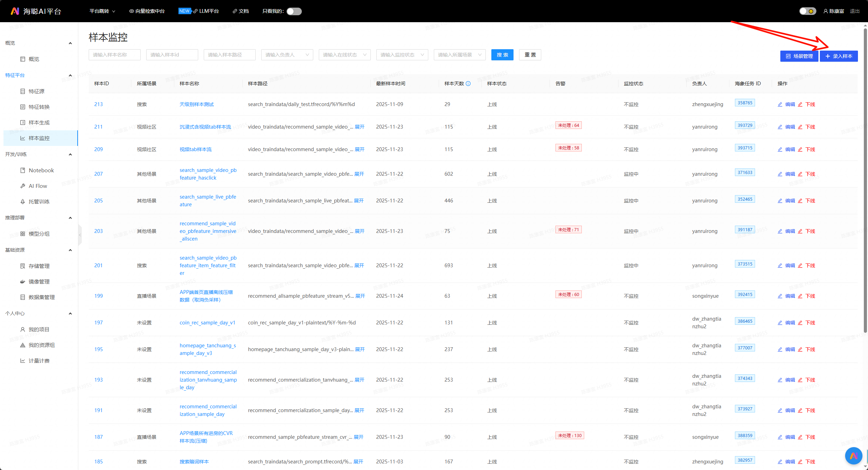Image resolution: width=868 pixels, height=470 pixels.
Task: Focus the 请输入样本名称 input field
Action: click(x=114, y=55)
